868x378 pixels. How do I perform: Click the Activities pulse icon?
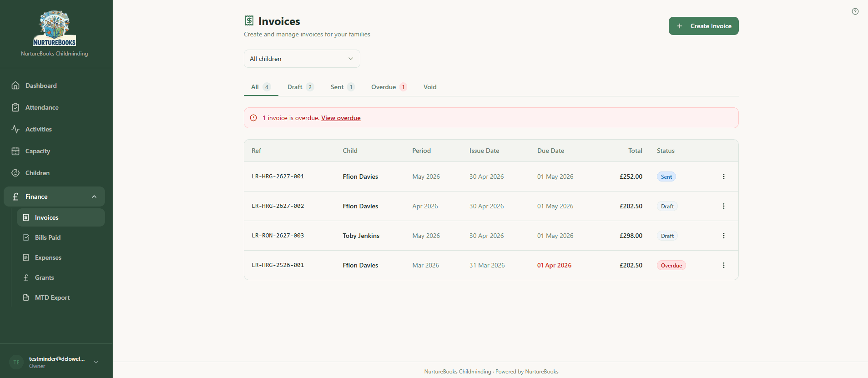(15, 129)
